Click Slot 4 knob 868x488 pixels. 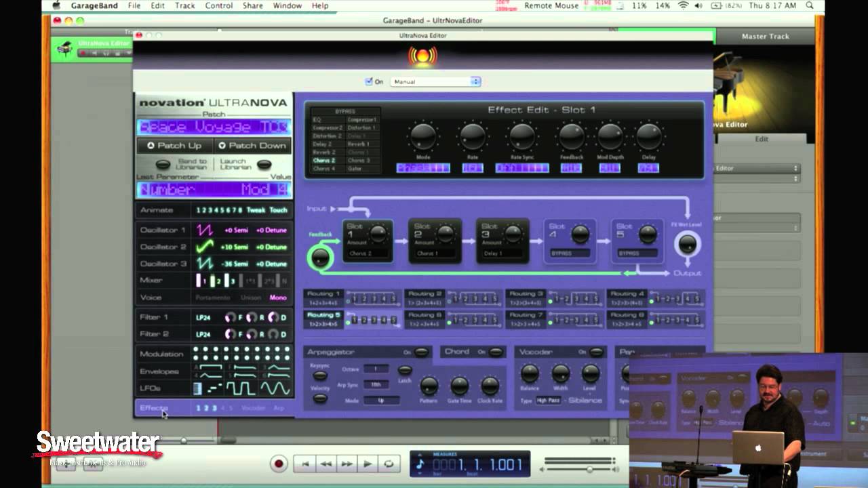coord(580,235)
